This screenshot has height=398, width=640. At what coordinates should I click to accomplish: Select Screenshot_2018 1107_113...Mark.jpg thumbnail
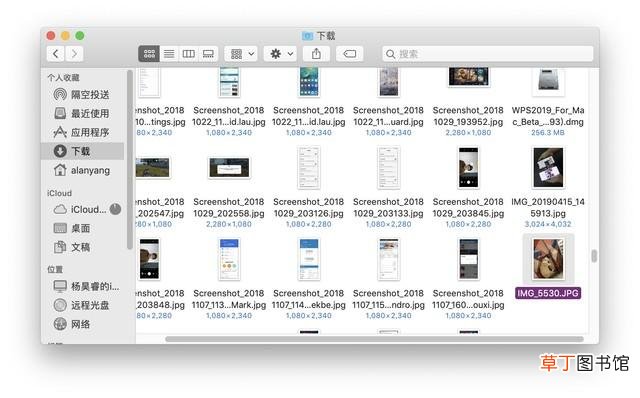229,259
